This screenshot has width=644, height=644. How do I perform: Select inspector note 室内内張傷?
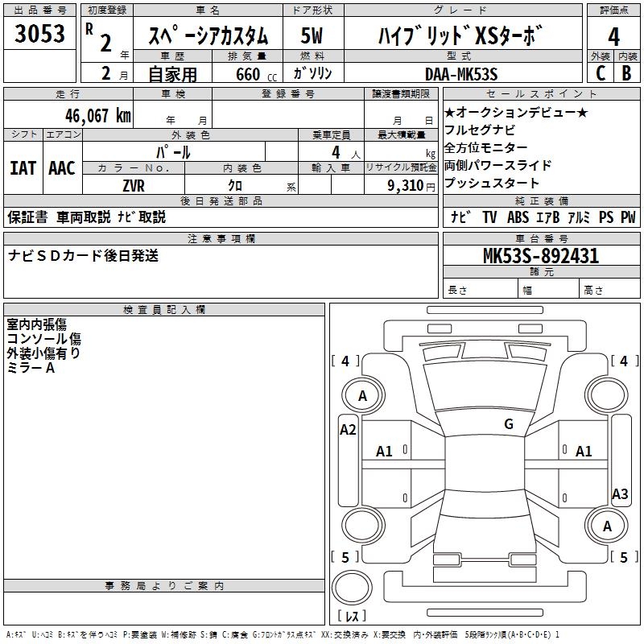tap(36, 324)
